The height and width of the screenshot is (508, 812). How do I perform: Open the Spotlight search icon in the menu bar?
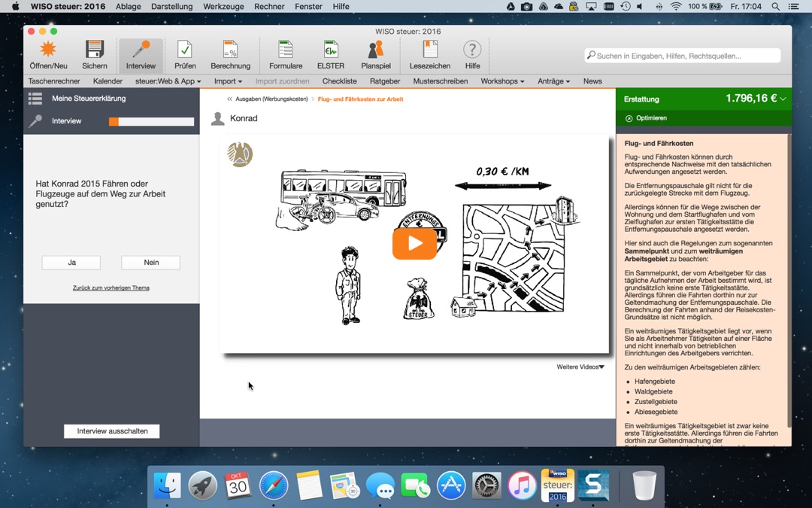click(x=775, y=6)
